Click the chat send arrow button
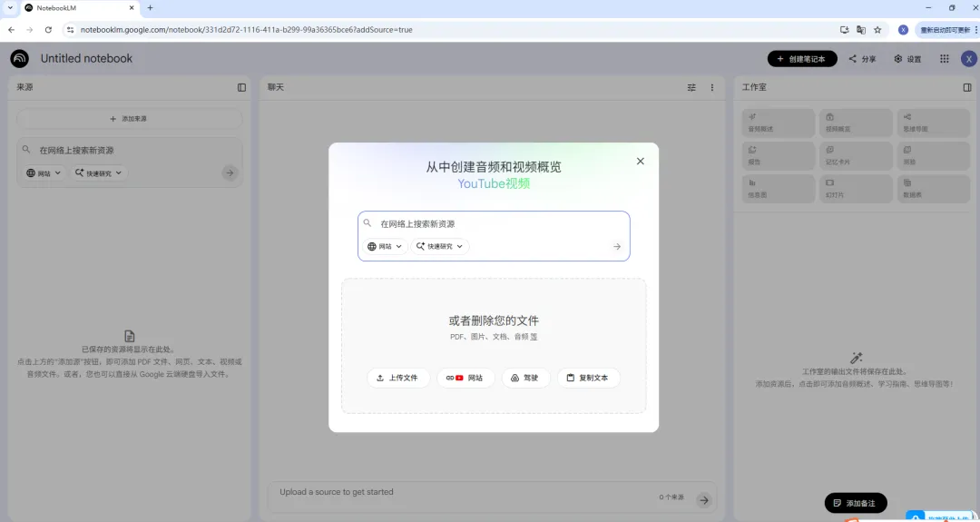 704,499
